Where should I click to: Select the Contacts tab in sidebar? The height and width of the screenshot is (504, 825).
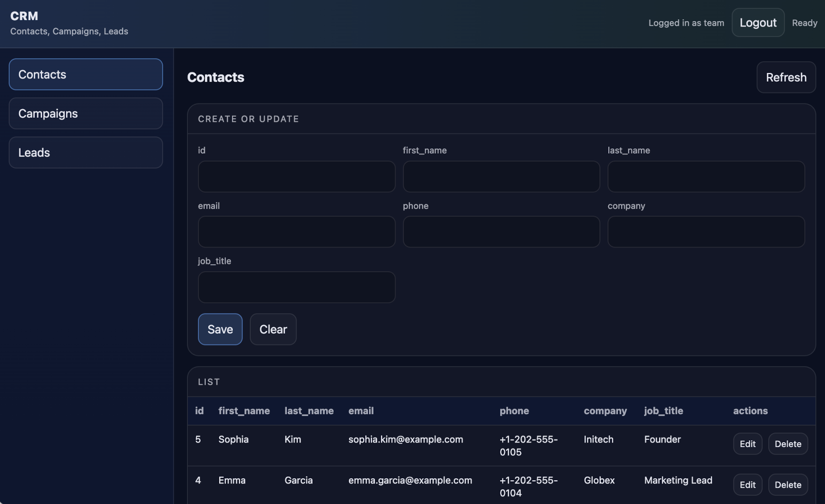pyautogui.click(x=85, y=74)
